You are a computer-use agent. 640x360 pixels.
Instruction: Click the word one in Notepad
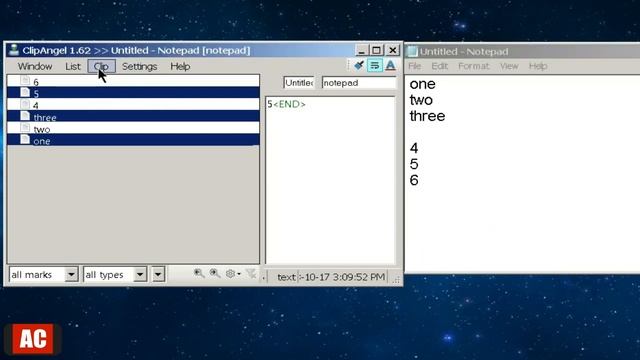click(x=422, y=84)
